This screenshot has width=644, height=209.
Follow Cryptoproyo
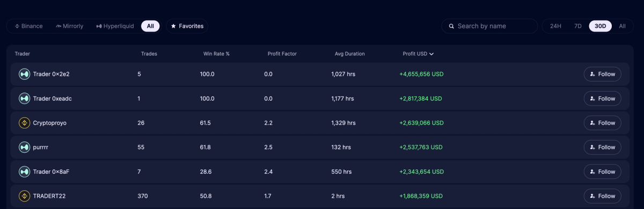(602, 123)
